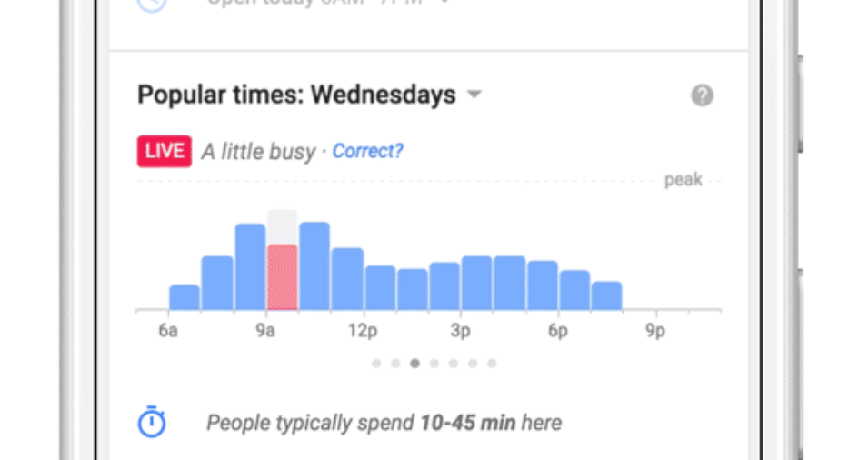
Task: Click the 6am bar in chart
Action: point(185,297)
